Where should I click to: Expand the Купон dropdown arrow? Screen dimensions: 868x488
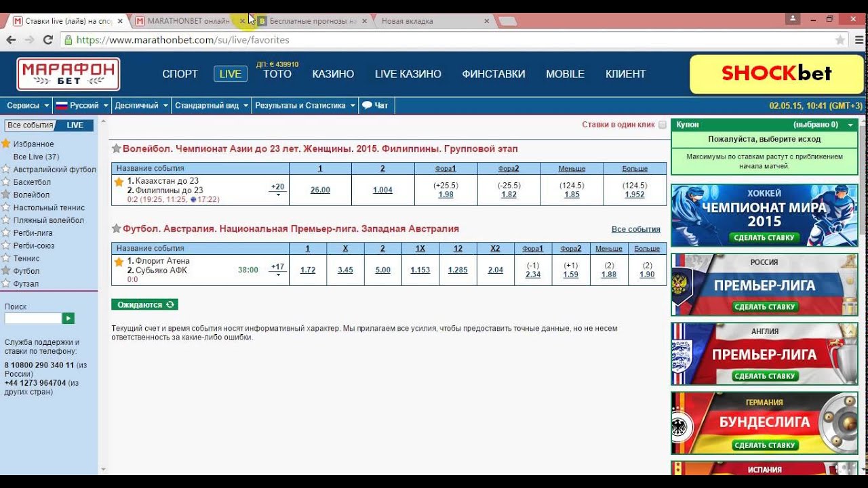850,125
